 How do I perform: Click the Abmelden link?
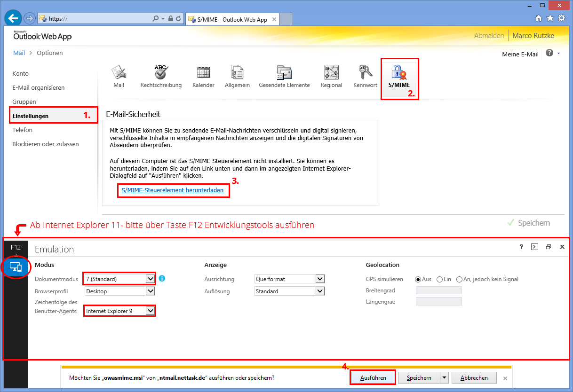pos(489,36)
